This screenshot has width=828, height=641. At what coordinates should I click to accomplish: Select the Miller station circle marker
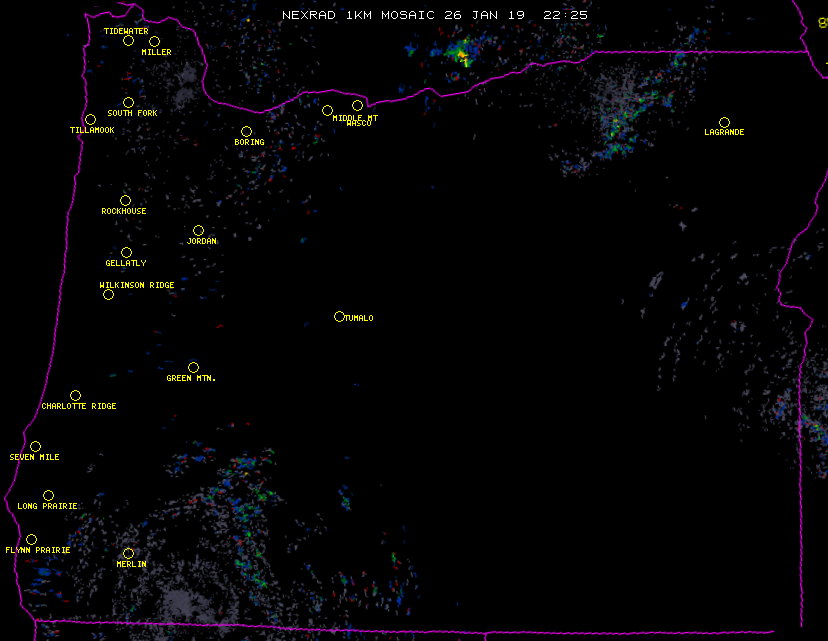(154, 41)
